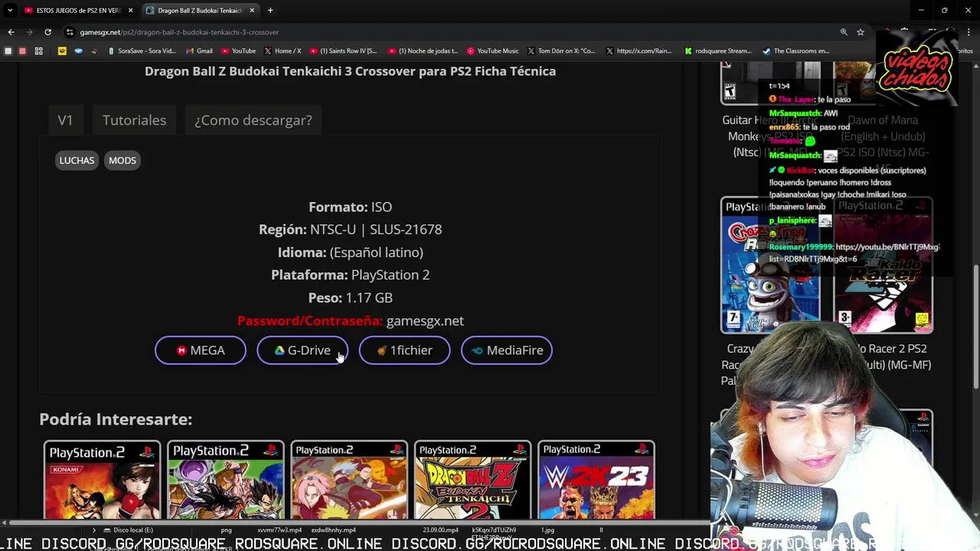Switch to the Tutoriales tab
This screenshot has width=980, height=551.
(134, 120)
